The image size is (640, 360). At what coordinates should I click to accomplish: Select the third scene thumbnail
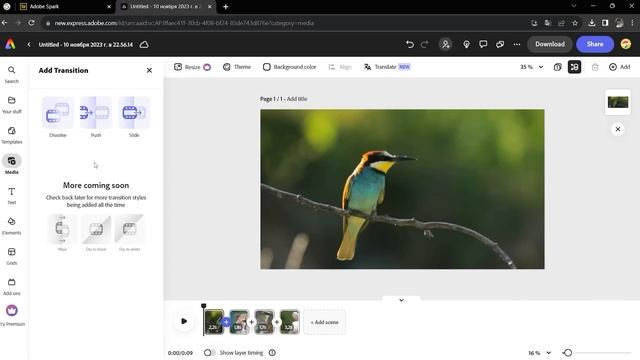click(264, 322)
